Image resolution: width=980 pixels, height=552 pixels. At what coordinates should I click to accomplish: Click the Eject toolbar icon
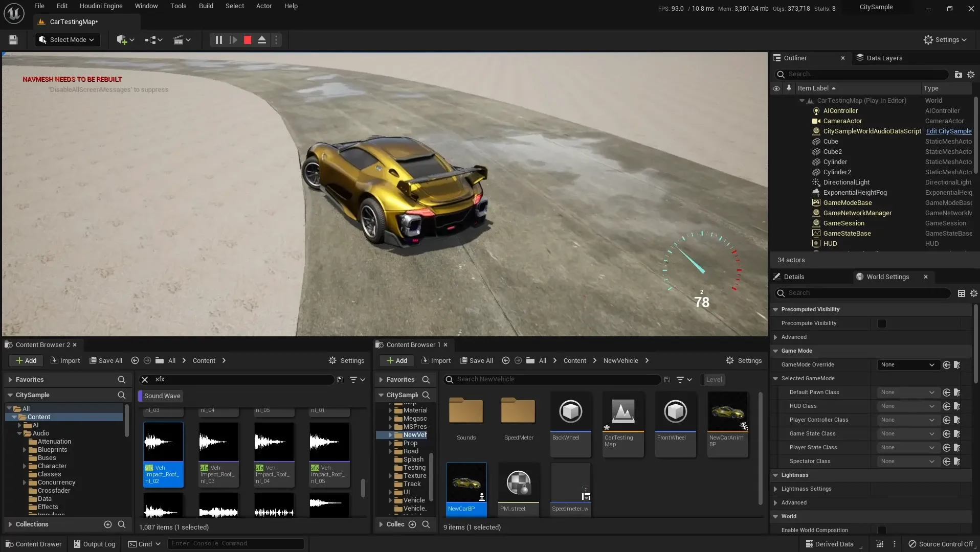262,39
